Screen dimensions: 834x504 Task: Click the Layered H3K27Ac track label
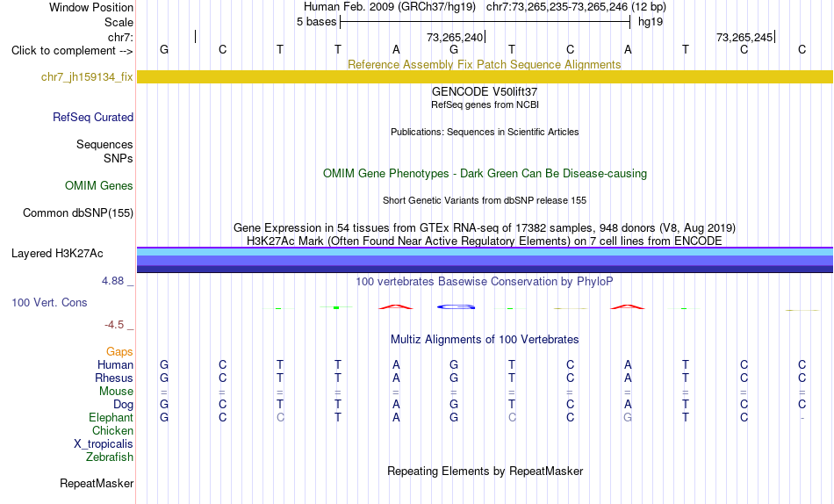pyautogui.click(x=57, y=254)
